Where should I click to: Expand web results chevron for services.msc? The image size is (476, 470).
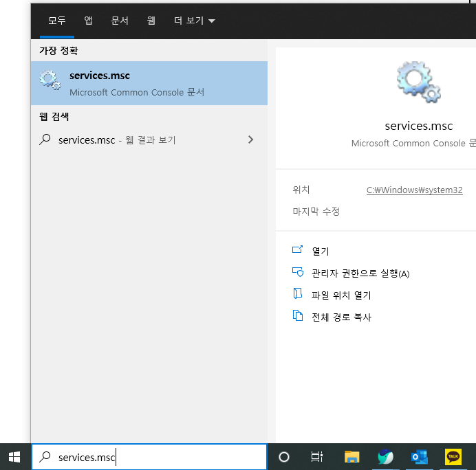250,139
